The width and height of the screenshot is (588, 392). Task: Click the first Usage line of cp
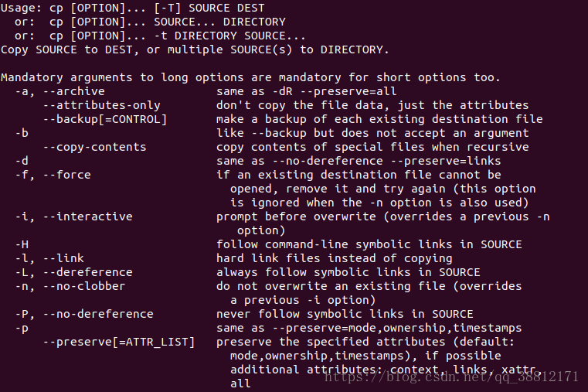(133, 8)
